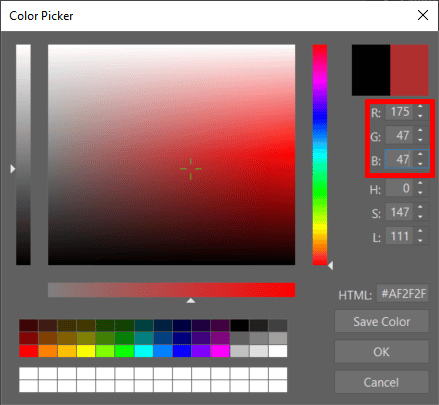This screenshot has height=405, width=439.
Task: Pick the pure white palette swatch
Action: pos(278,351)
